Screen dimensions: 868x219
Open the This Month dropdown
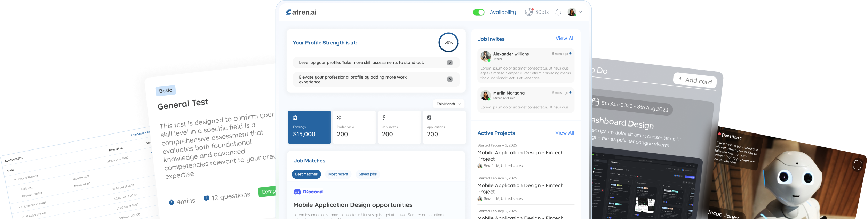[448, 104]
